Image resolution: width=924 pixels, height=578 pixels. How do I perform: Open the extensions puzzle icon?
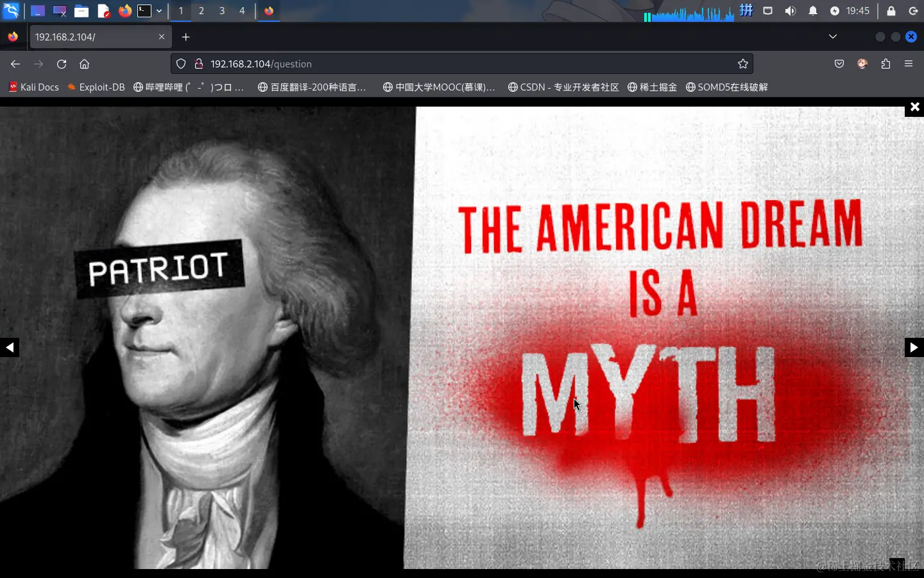click(886, 64)
